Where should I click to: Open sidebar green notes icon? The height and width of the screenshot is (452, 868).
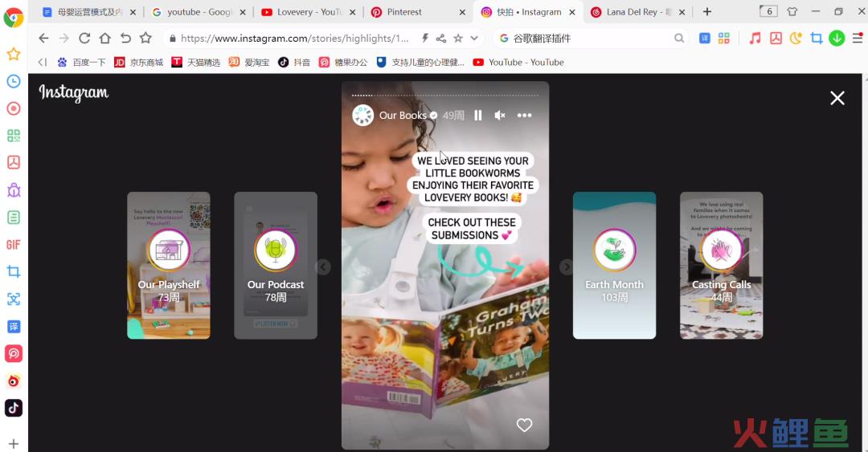point(14,218)
